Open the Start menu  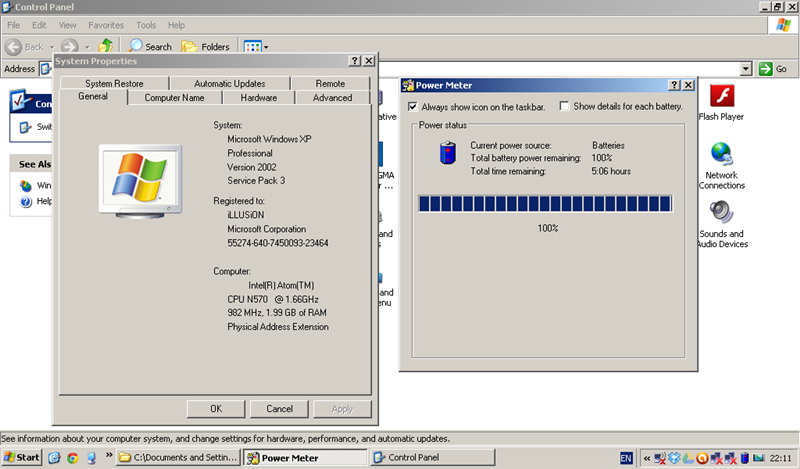[21, 457]
